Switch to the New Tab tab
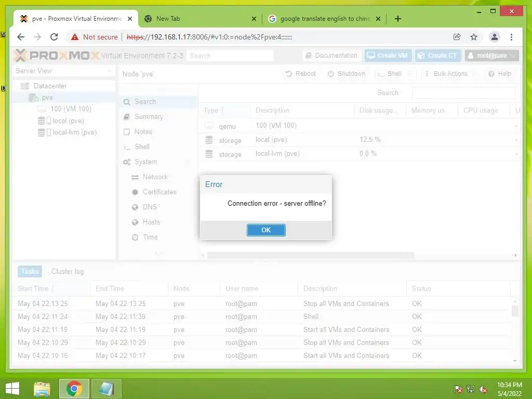This screenshot has height=399, width=532. tap(199, 19)
